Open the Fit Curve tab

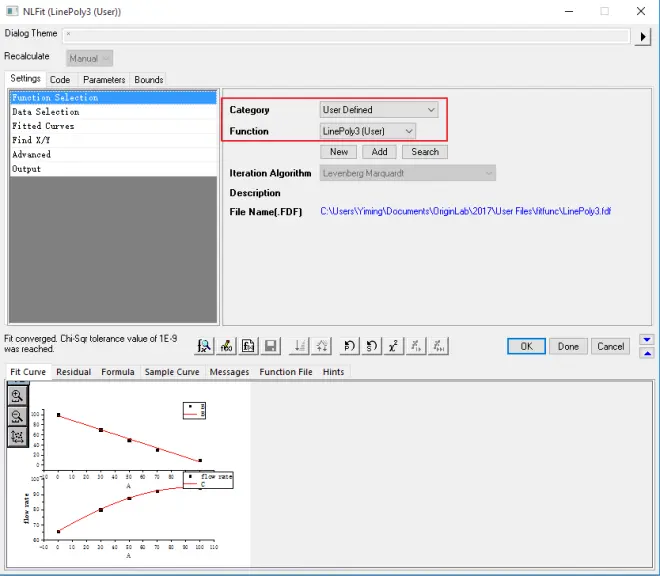tap(28, 372)
